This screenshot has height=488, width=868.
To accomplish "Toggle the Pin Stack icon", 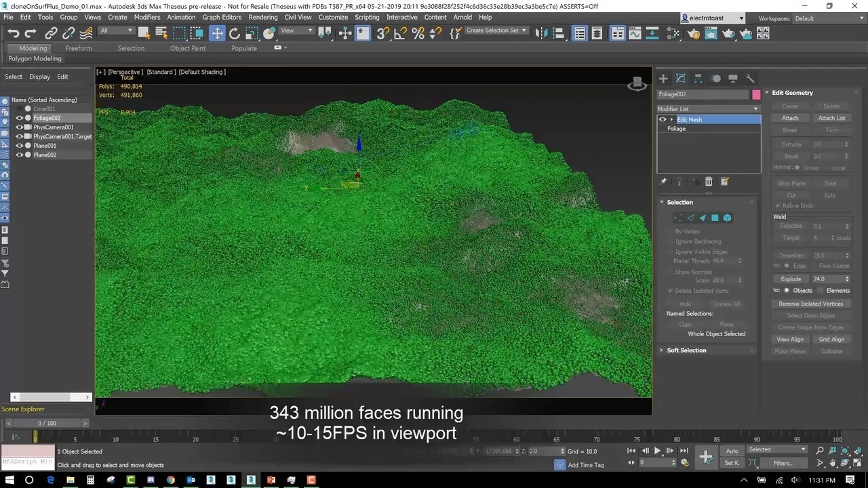I will [x=663, y=182].
